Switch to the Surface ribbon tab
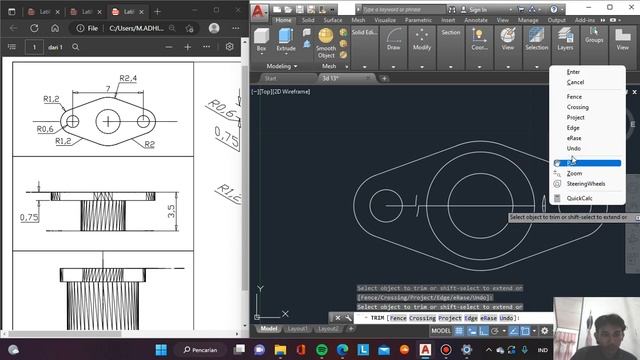640x360 pixels. (333, 20)
